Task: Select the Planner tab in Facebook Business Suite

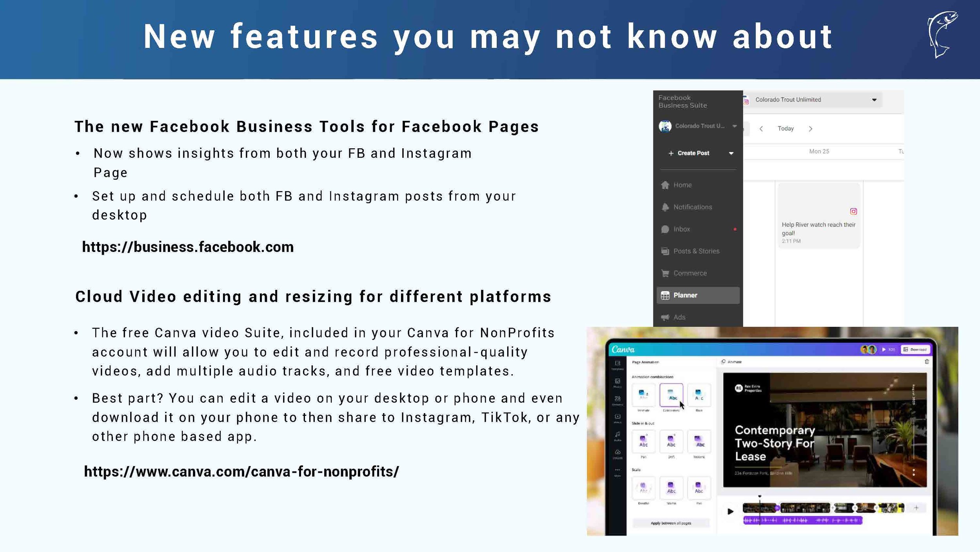Action: point(697,295)
